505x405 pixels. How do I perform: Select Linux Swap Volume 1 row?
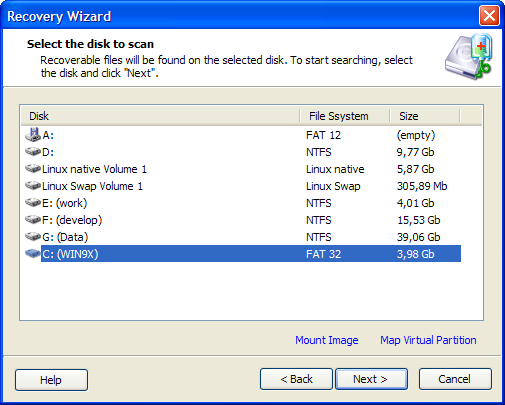point(243,186)
